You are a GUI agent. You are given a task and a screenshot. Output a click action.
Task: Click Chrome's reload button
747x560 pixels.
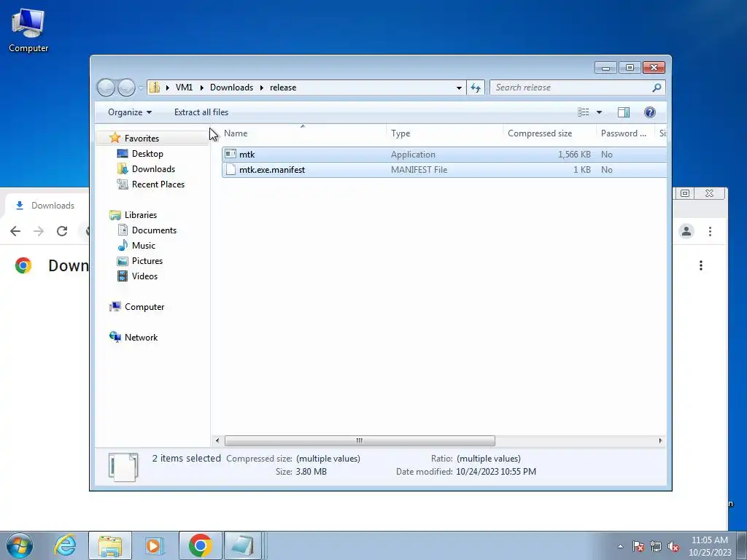click(62, 231)
